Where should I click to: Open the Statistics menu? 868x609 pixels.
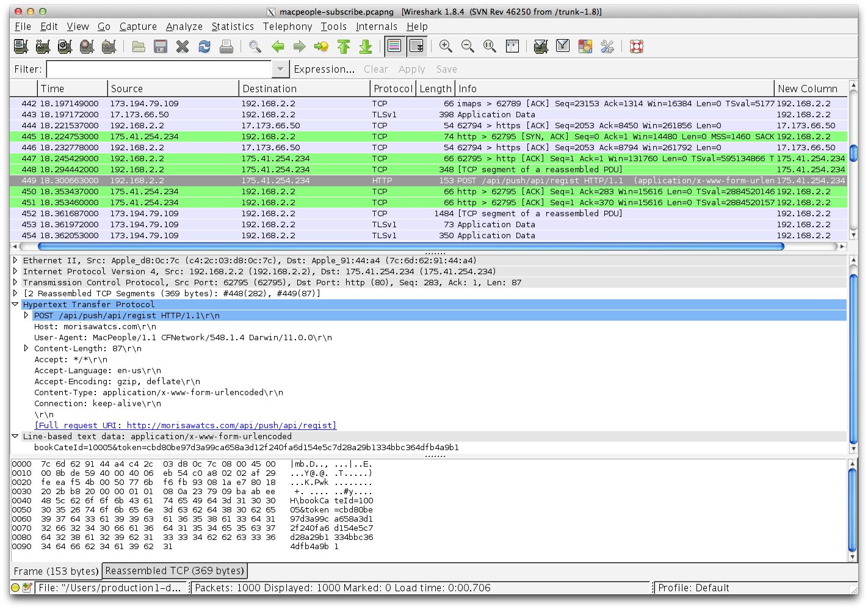point(233,26)
